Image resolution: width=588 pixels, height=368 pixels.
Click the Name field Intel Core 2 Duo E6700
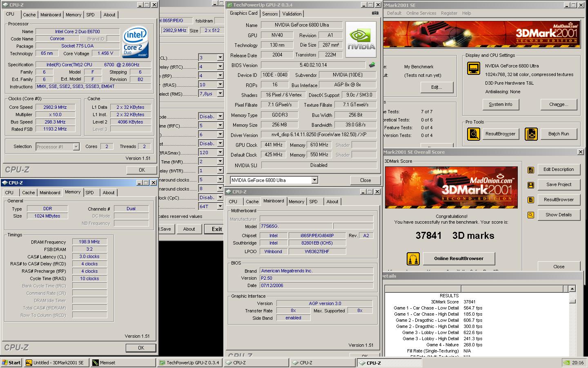point(78,31)
